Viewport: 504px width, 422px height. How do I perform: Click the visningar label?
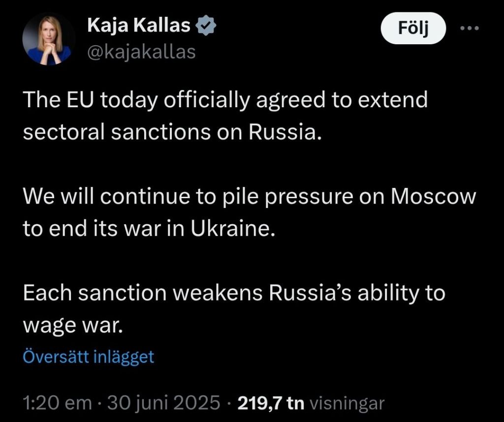346,403
